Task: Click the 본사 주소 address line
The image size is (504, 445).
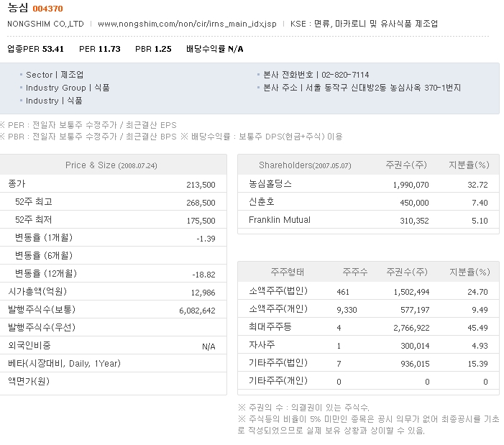Action: pos(362,88)
